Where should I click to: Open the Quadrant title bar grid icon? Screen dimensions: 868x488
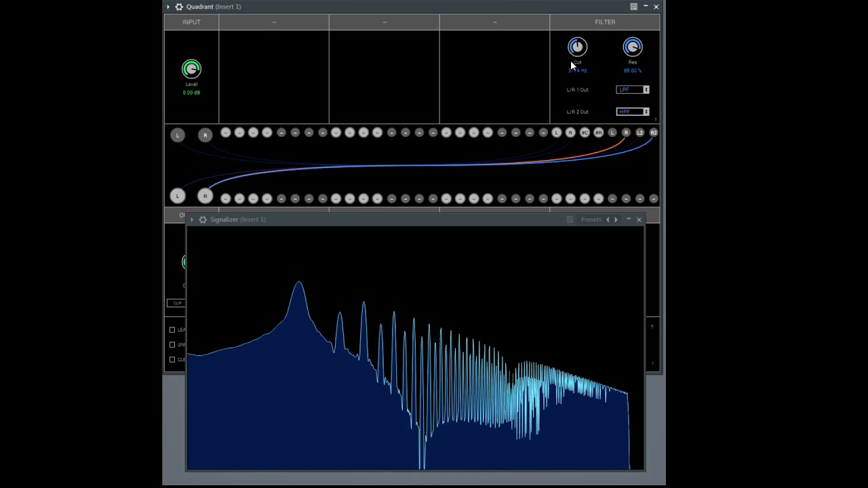[x=633, y=7]
